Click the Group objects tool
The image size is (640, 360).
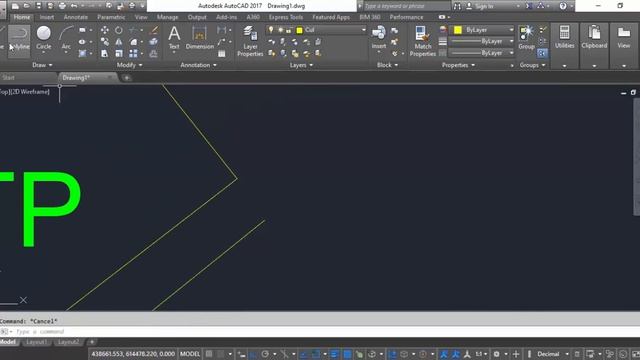pyautogui.click(x=527, y=38)
